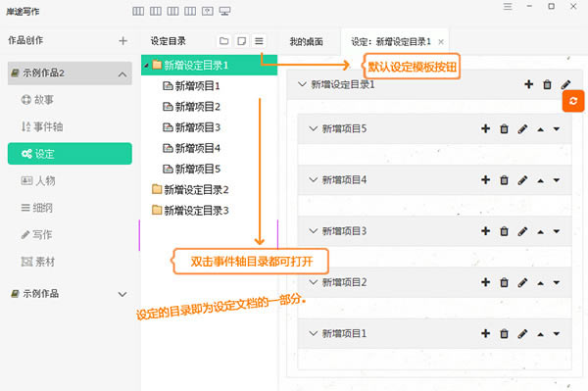Close the 设定：新增设定目录1 tab
This screenshot has width=588, height=391.
point(441,42)
